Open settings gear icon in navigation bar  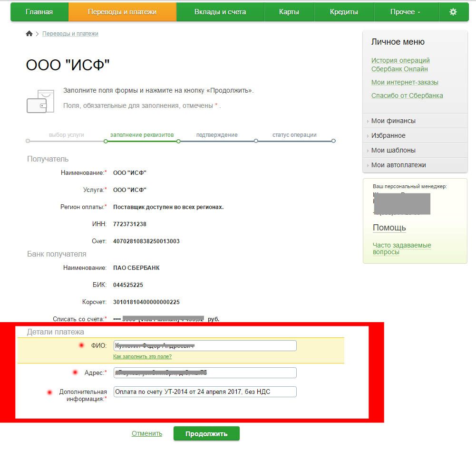pos(453,12)
